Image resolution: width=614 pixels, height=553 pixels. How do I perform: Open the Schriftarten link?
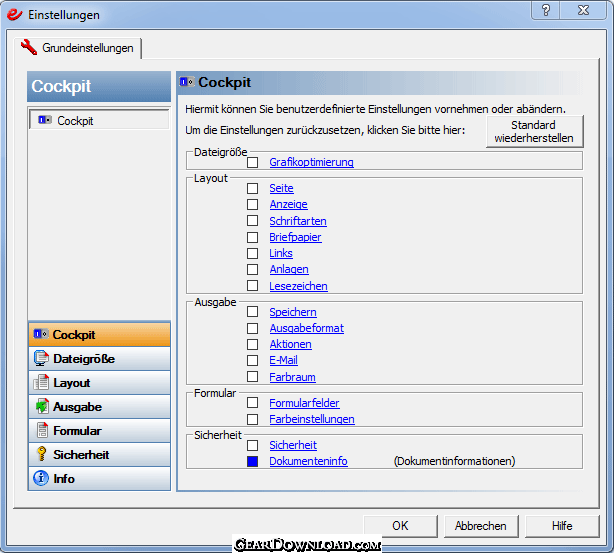tap(298, 221)
